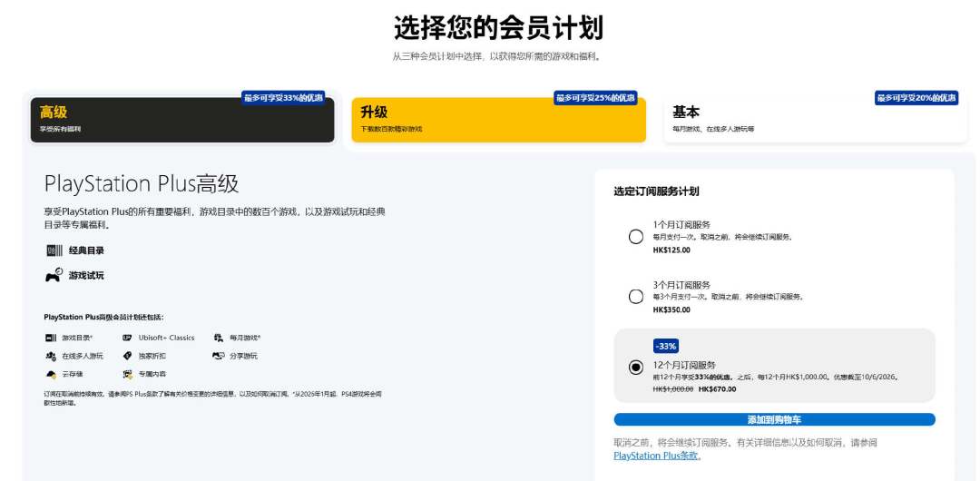
Task: Click the HK$670.00 discounted price
Action: click(718, 389)
